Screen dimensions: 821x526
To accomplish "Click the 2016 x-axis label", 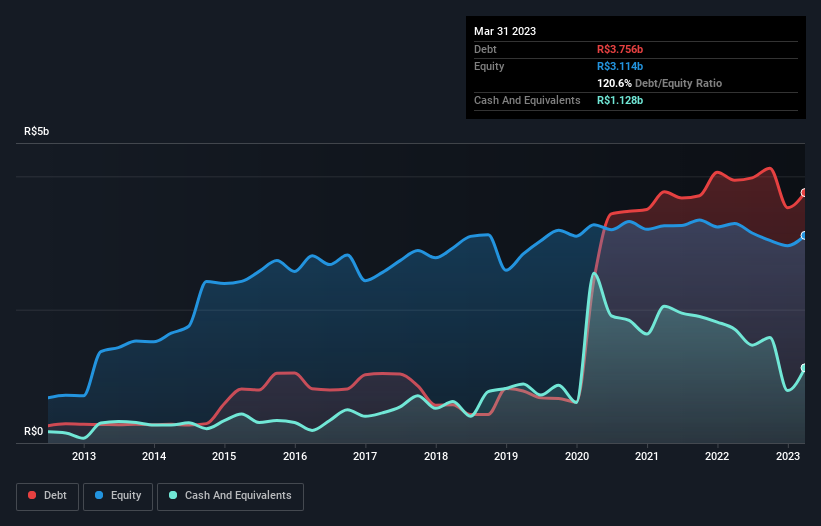I will point(295,456).
